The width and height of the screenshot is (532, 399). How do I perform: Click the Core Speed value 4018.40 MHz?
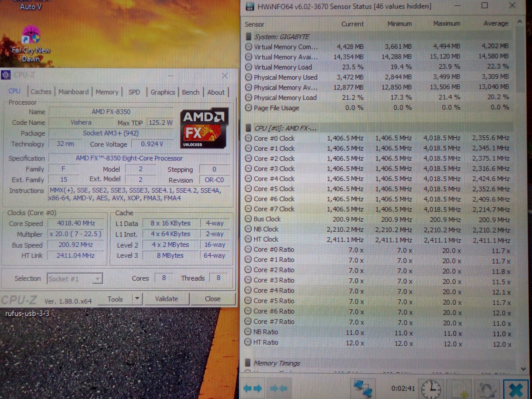click(76, 223)
